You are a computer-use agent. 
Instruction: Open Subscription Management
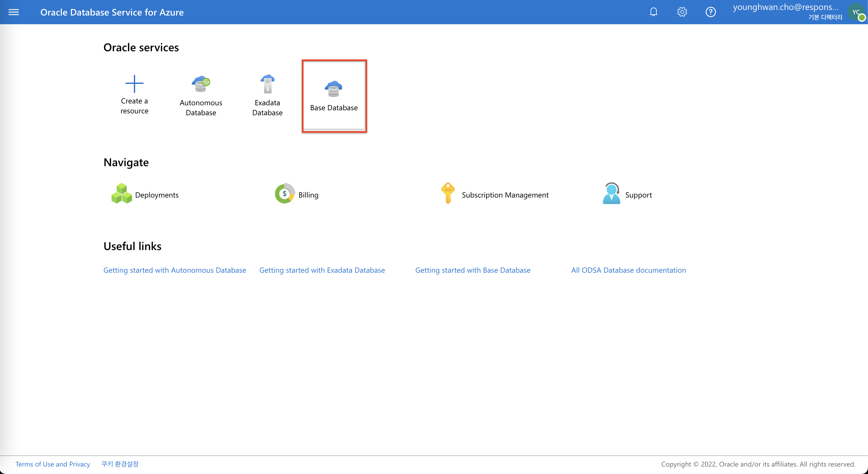coord(505,195)
